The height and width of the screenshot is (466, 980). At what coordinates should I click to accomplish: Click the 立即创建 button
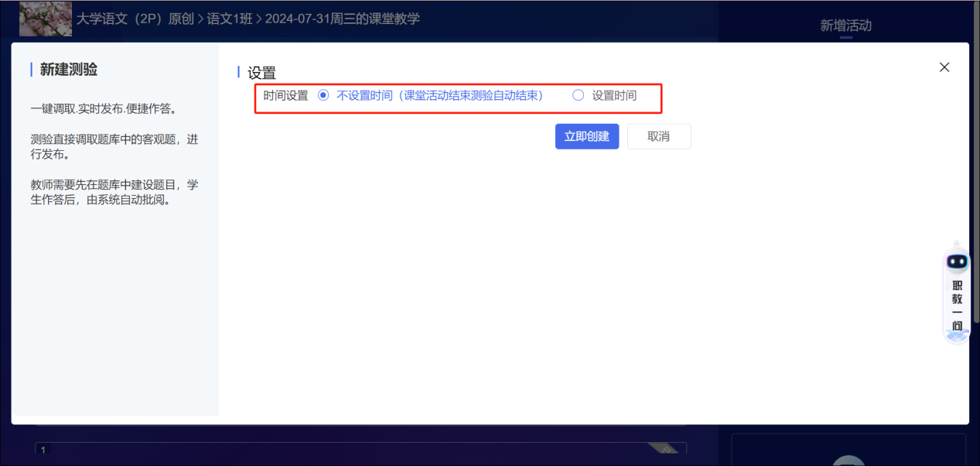tap(586, 136)
